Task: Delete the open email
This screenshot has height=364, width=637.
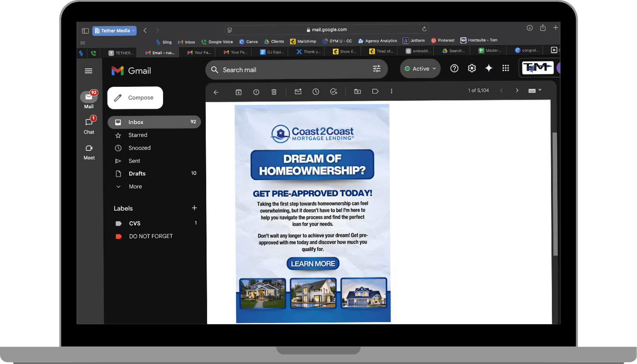Action: pyautogui.click(x=274, y=92)
